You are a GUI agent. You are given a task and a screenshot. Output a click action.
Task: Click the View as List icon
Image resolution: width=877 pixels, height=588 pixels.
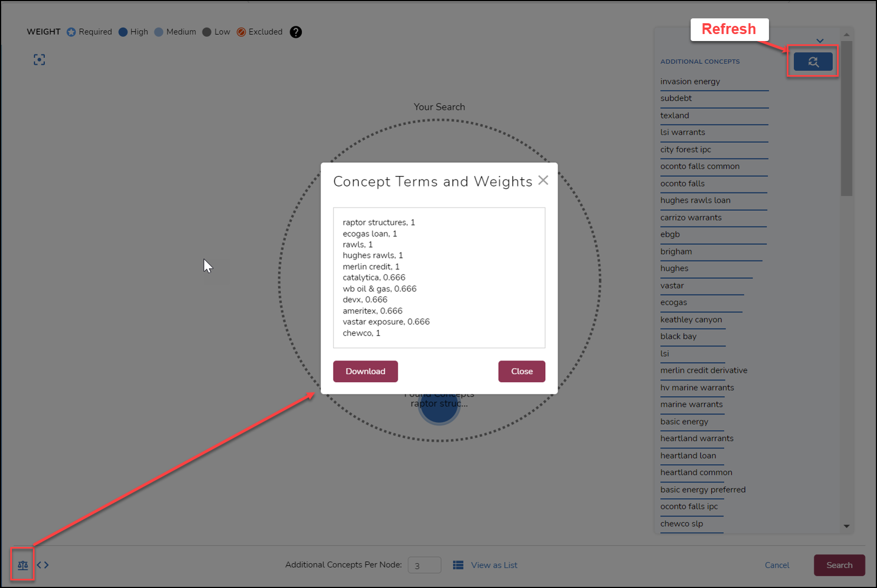[x=458, y=565]
